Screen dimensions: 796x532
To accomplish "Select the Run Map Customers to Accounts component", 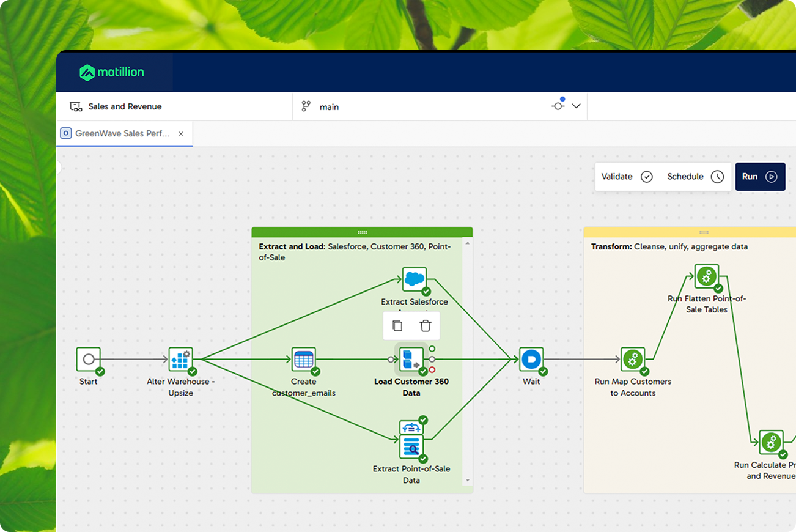I will point(633,359).
